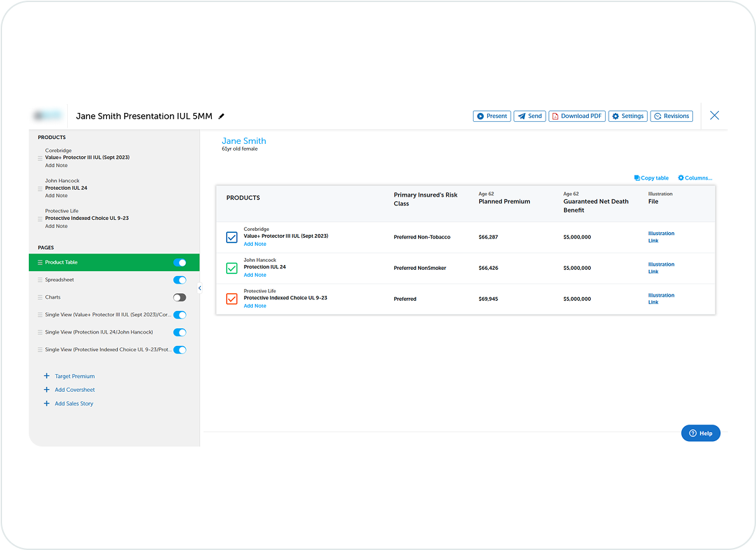Screen dimensions: 756x550
Task: Open the Columns... options
Action: click(x=695, y=177)
